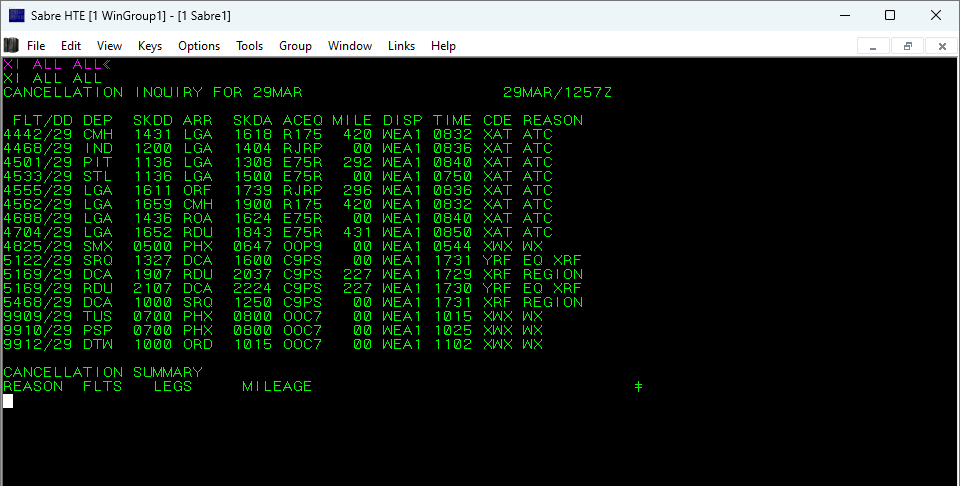Viewport: 960px width, 486px height.
Task: Click flight 4704/29 LGA to RDU
Action: point(278,233)
